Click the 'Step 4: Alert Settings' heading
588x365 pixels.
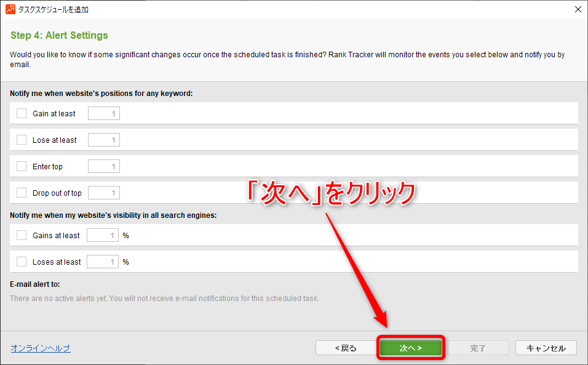pyautogui.click(x=59, y=36)
